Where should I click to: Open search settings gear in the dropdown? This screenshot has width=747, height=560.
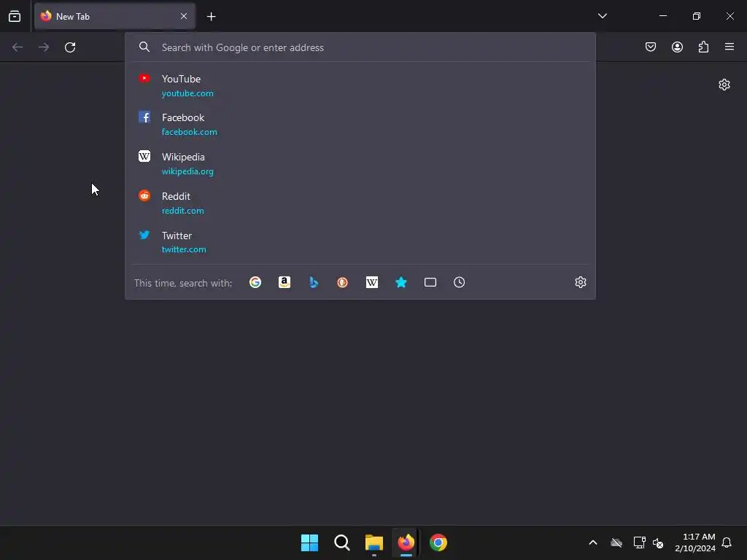(580, 282)
